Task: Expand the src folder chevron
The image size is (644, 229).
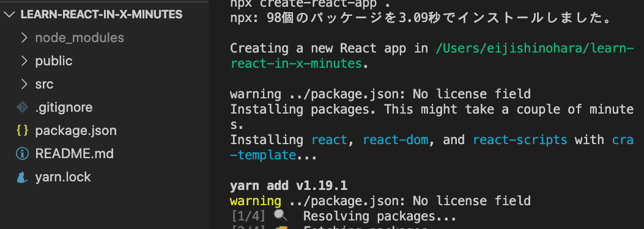Action: (x=24, y=84)
